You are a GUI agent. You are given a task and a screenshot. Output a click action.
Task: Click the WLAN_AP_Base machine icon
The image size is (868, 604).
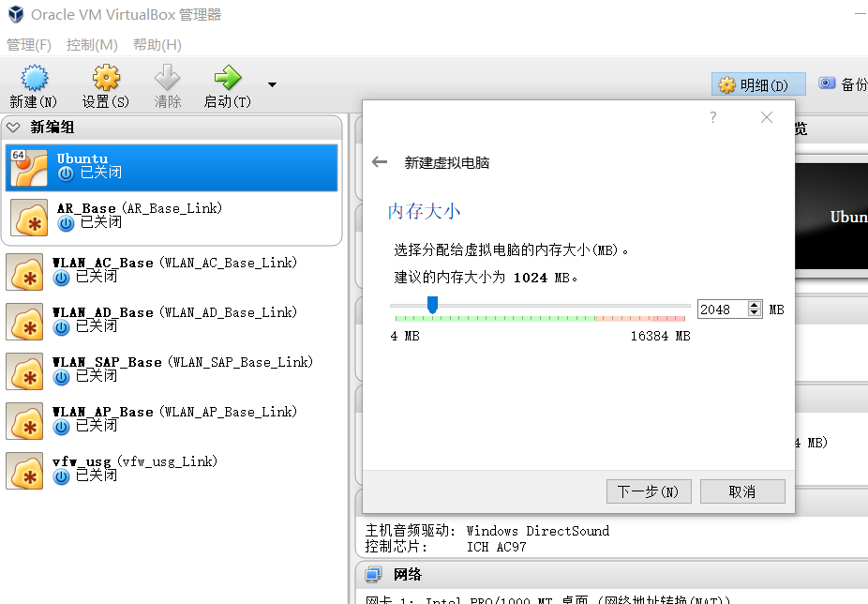pos(24,421)
